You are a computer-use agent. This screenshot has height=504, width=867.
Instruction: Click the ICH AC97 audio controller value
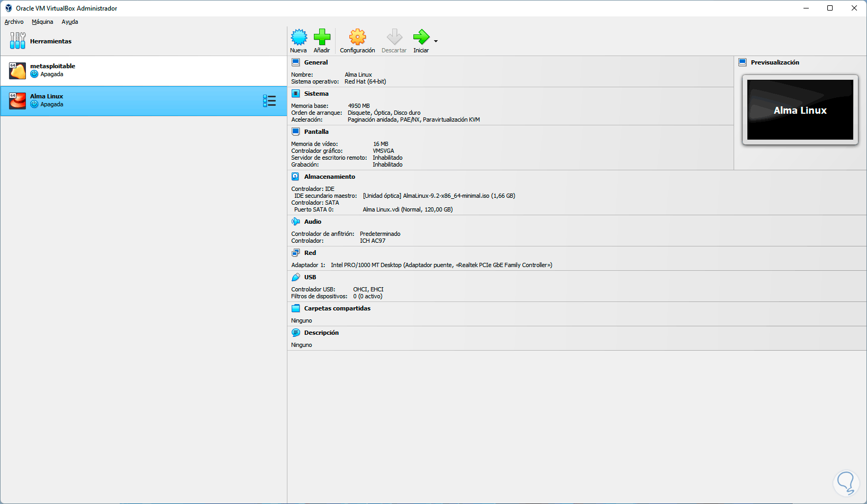point(373,241)
